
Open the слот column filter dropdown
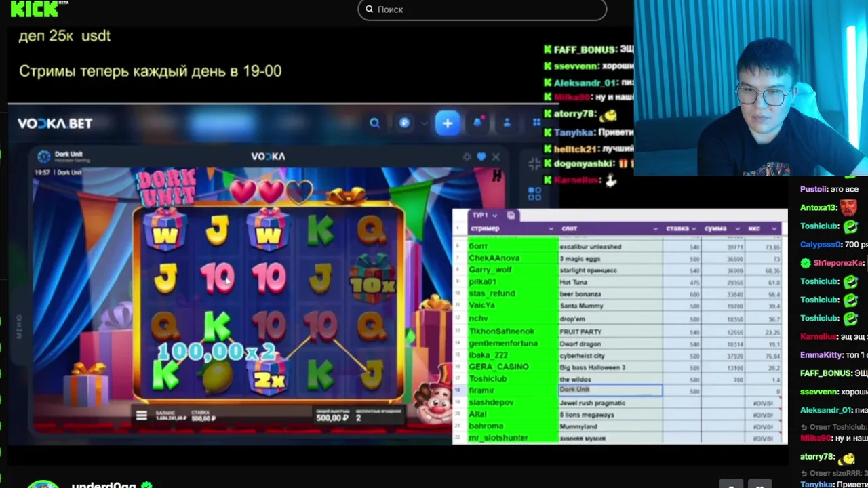[x=655, y=229]
